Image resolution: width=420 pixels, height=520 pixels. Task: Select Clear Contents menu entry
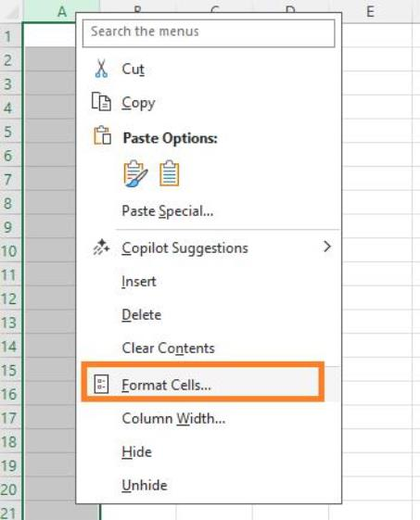[168, 349]
